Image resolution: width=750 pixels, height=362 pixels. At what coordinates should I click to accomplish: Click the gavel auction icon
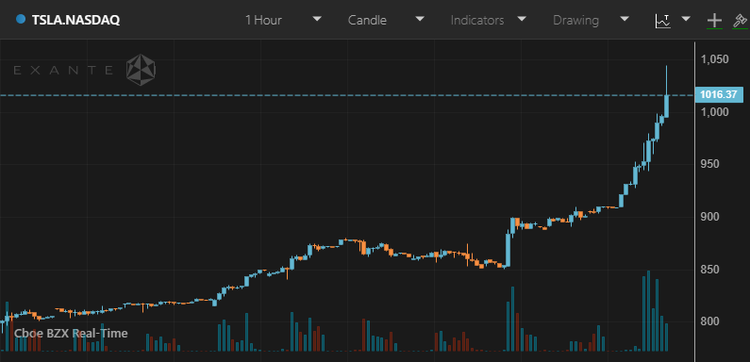coord(740,21)
